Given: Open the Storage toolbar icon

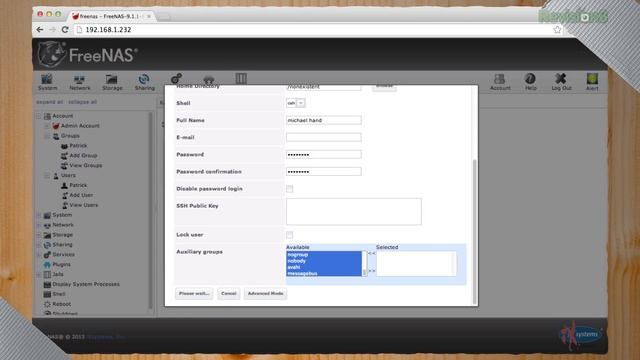Looking at the screenshot, I should tap(112, 82).
